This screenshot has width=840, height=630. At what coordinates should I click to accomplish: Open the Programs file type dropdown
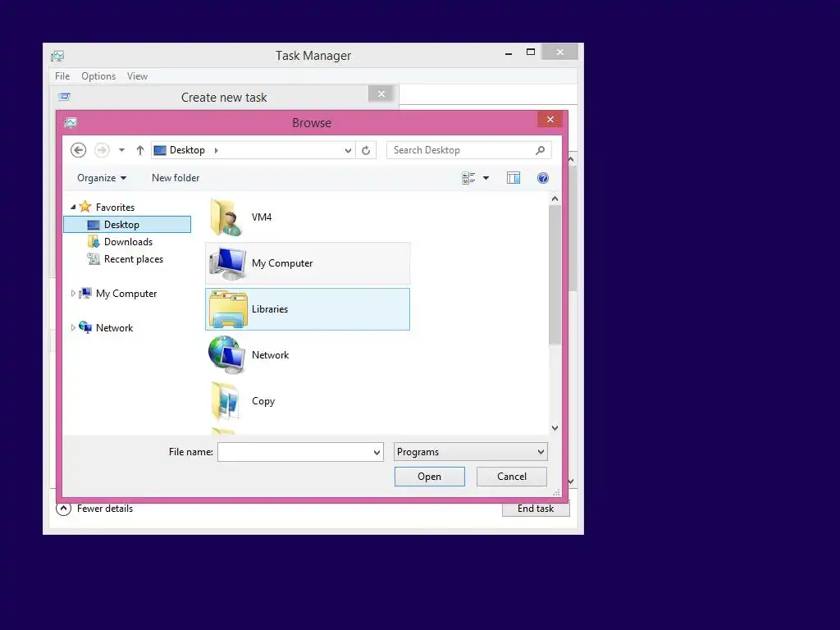click(470, 452)
